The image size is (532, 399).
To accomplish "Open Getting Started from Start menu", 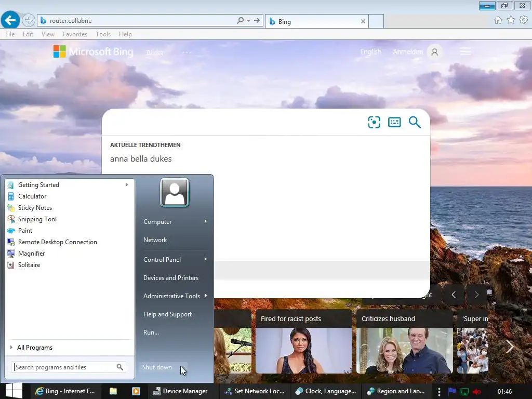I will point(38,185).
